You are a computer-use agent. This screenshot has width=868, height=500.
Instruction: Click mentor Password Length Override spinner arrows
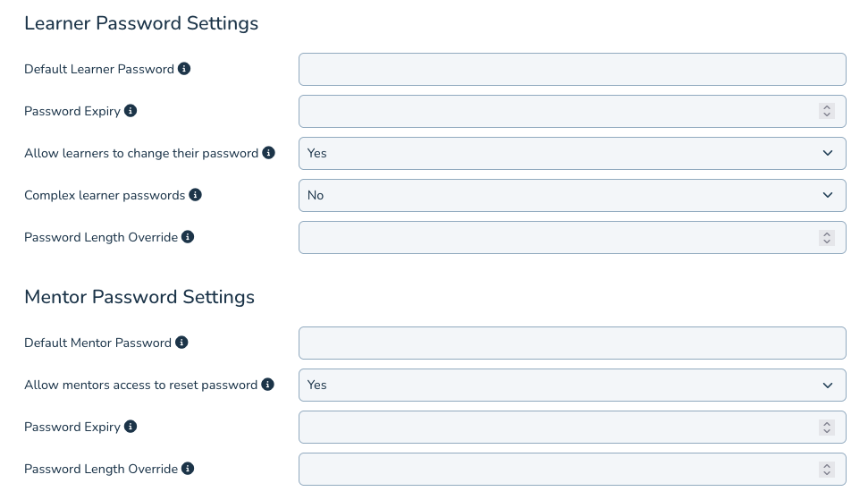[x=827, y=469]
